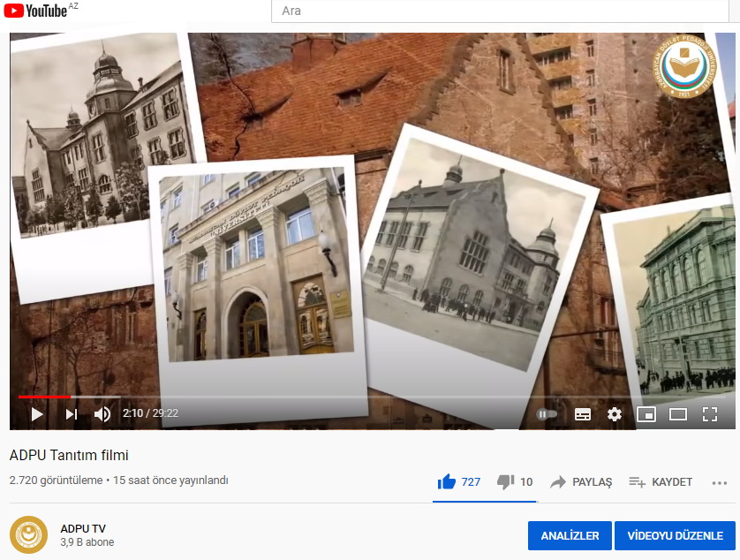Skip to the next video
Image resolution: width=740 pixels, height=560 pixels.
(72, 413)
